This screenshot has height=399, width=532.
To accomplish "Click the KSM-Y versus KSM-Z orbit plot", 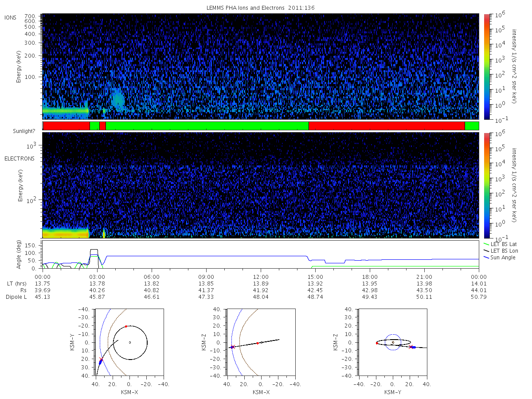I will pos(393,342).
